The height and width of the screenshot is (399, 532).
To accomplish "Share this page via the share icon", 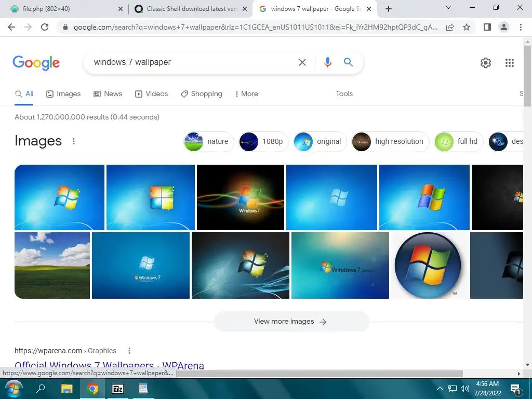I will (x=450, y=27).
